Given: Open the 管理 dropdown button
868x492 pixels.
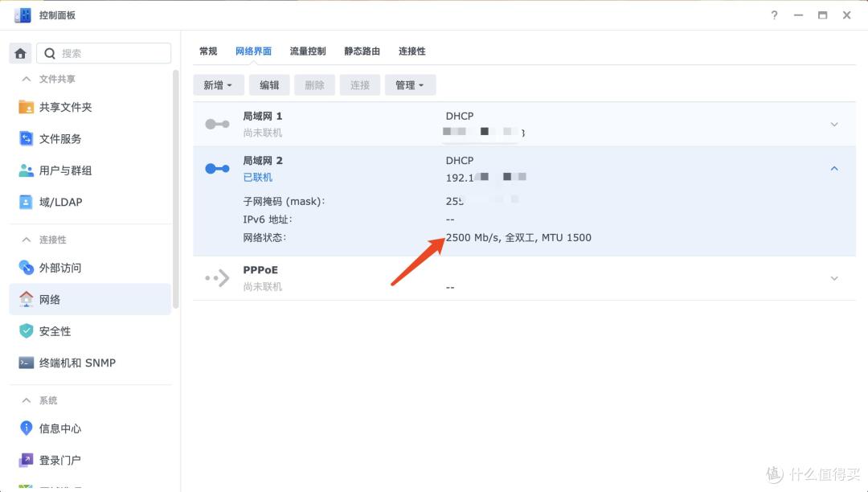Looking at the screenshot, I should pos(410,85).
